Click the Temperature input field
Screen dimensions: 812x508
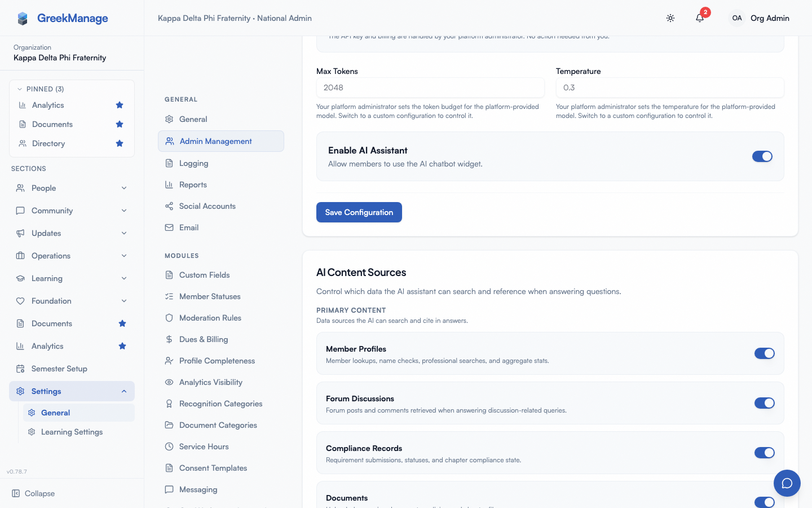pyautogui.click(x=670, y=87)
